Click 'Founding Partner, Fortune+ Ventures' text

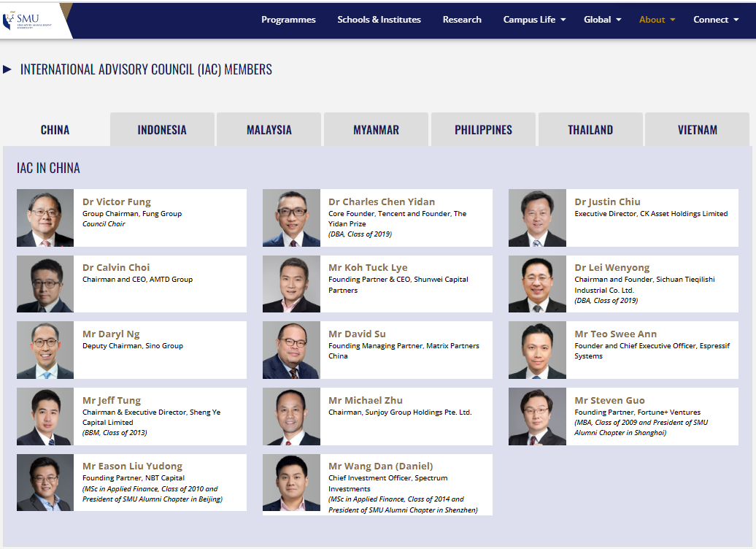638,412
